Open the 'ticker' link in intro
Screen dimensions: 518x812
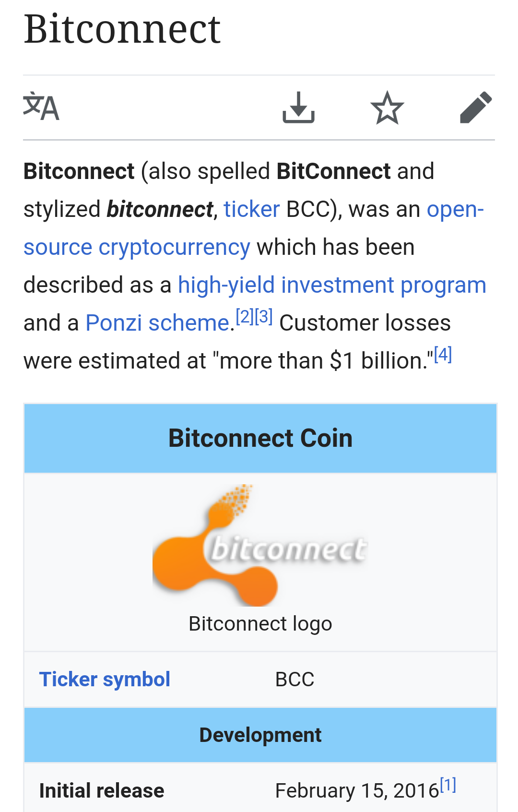pyautogui.click(x=251, y=209)
